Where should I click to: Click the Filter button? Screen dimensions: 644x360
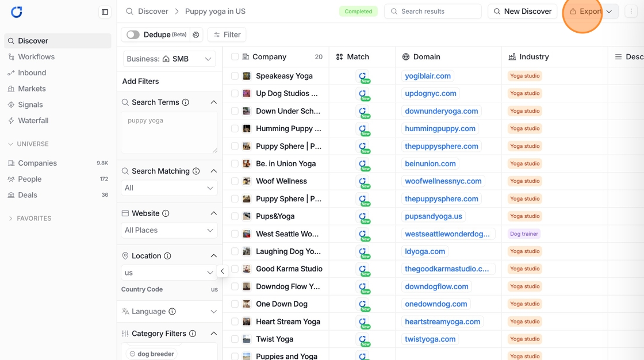pyautogui.click(x=227, y=35)
